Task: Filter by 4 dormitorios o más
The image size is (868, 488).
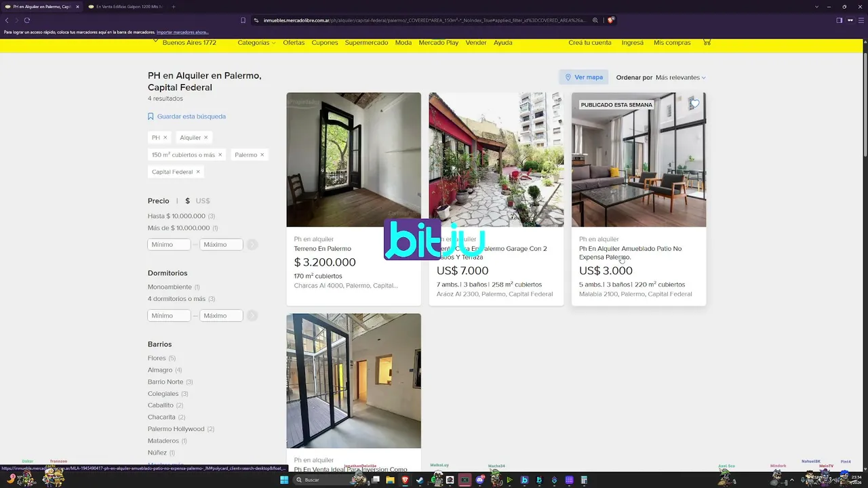Action: [181, 299]
